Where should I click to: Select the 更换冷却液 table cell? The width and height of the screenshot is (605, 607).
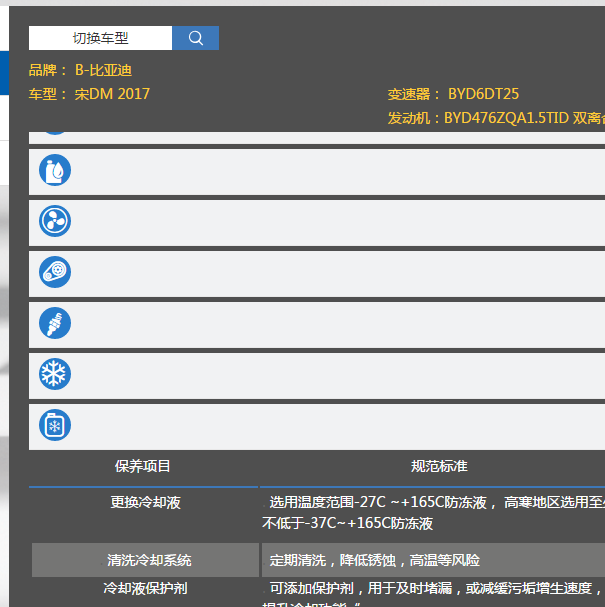point(146,502)
